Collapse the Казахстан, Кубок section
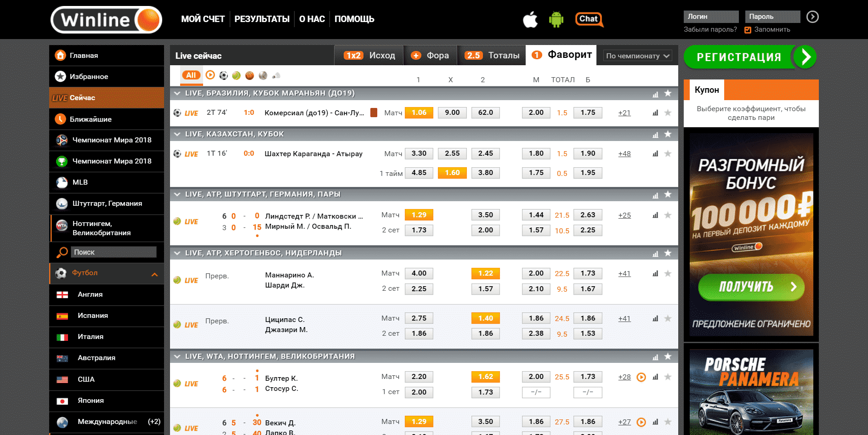868x435 pixels. 177,134
